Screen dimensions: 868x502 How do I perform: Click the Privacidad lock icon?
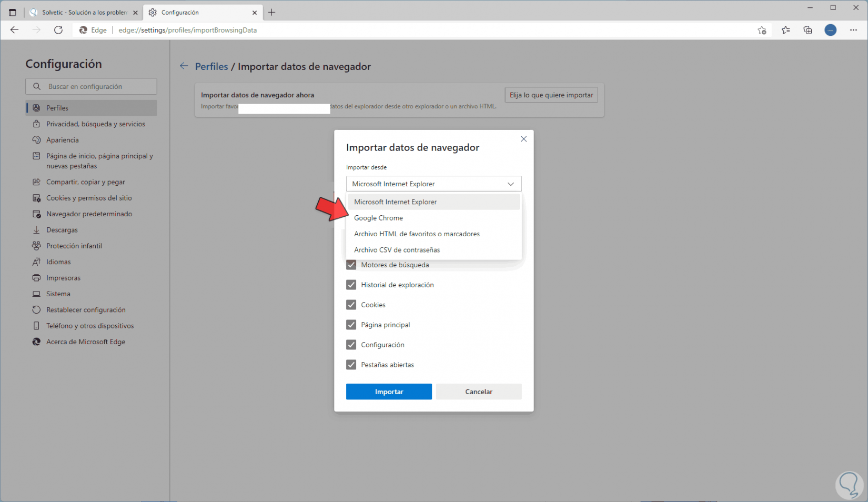(x=36, y=124)
